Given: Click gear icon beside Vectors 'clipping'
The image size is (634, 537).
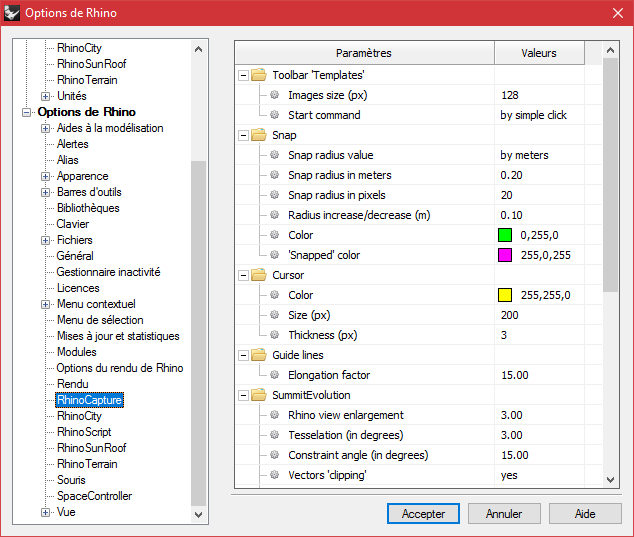Looking at the screenshot, I should [275, 475].
